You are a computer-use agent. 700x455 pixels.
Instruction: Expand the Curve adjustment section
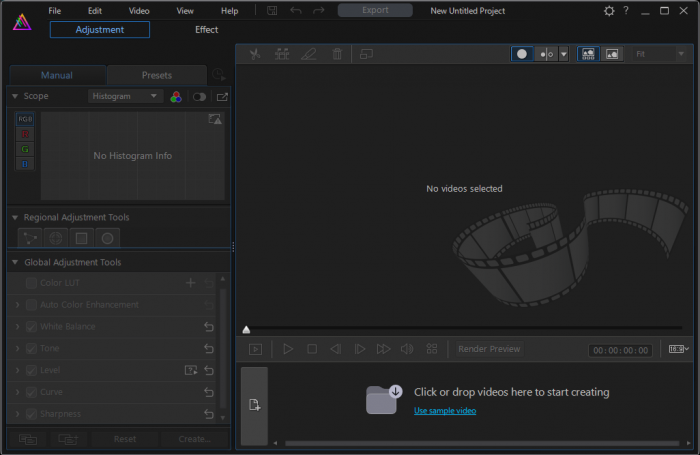(17, 392)
